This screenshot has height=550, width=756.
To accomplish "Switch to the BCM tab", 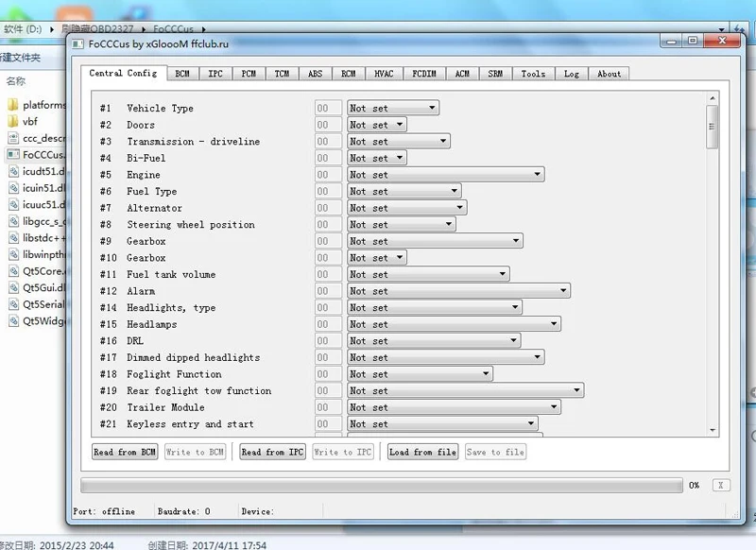I will click(182, 74).
